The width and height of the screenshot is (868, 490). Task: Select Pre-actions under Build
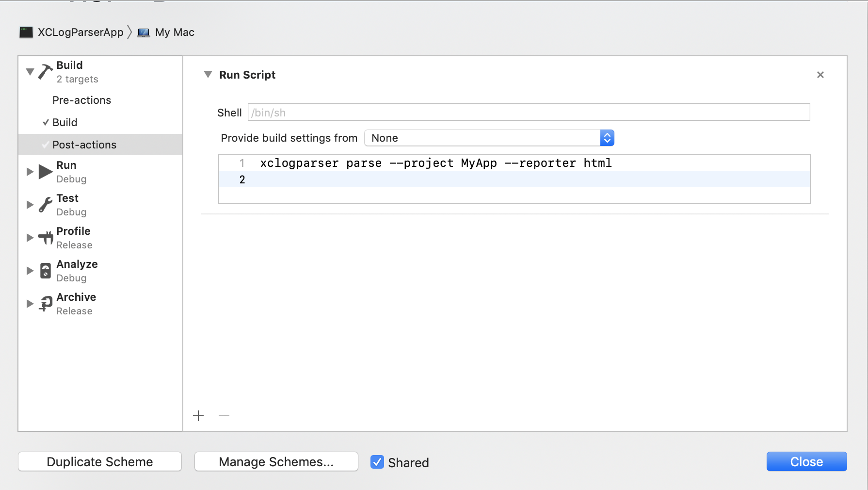pos(81,100)
